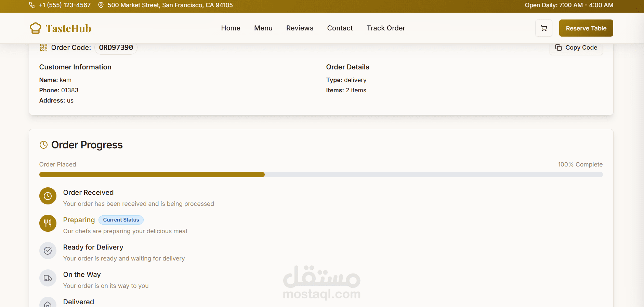Navigate to the Contact page
The height and width of the screenshot is (307, 644).
pyautogui.click(x=340, y=28)
